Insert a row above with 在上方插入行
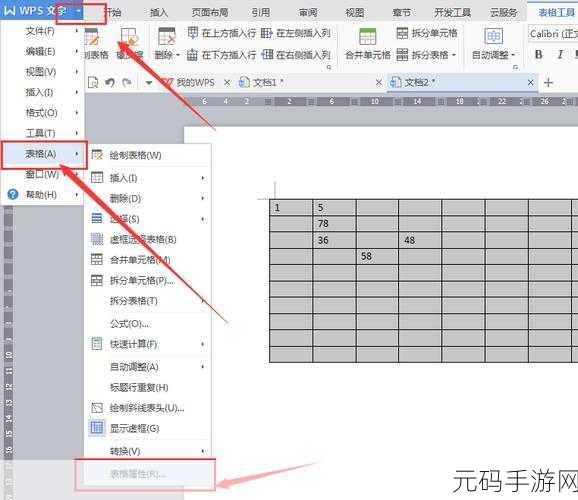 221,33
